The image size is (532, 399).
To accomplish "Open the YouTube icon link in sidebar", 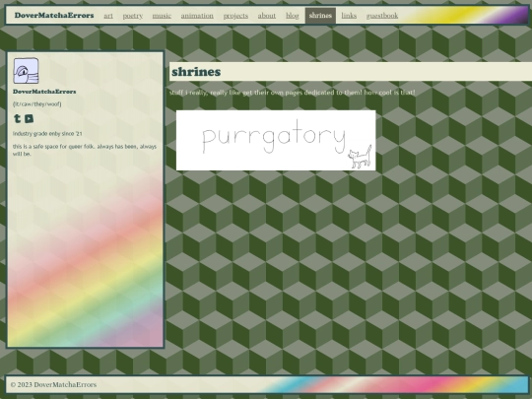I will click(x=30, y=118).
